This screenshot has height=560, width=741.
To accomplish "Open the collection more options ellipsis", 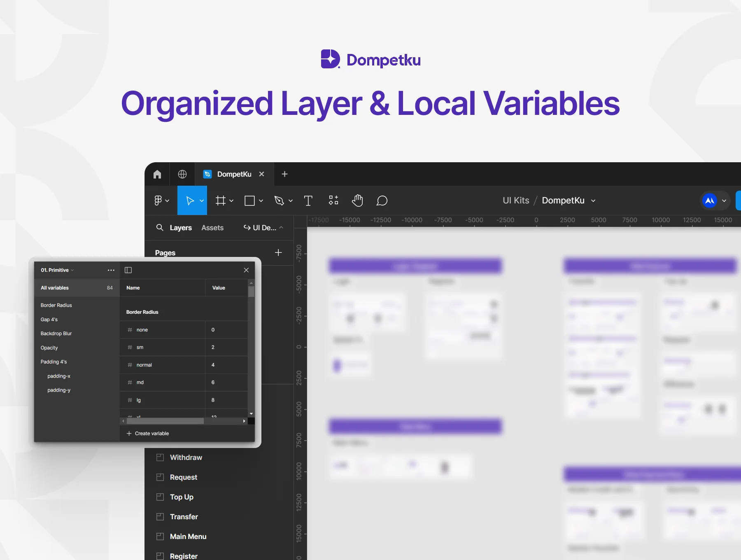I will click(111, 270).
